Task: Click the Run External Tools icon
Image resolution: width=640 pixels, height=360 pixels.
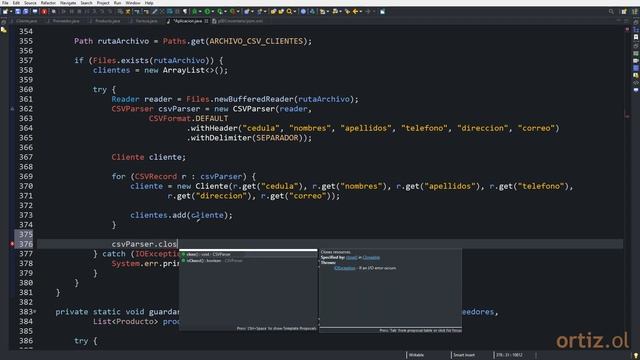Action: point(233,11)
